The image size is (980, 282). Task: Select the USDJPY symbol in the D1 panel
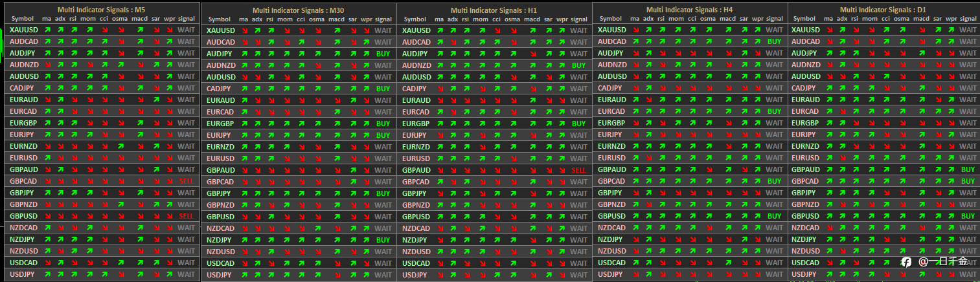pos(804,274)
